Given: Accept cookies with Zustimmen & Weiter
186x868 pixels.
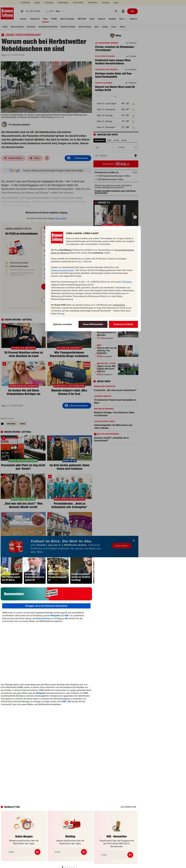Looking at the screenshot, I should tap(123, 324).
